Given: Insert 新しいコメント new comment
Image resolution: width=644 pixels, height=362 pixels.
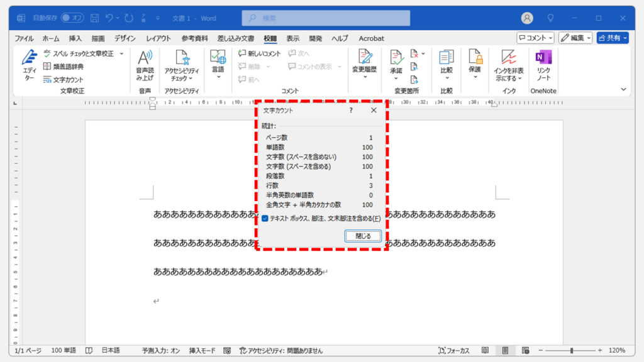Looking at the screenshot, I should pos(259,54).
